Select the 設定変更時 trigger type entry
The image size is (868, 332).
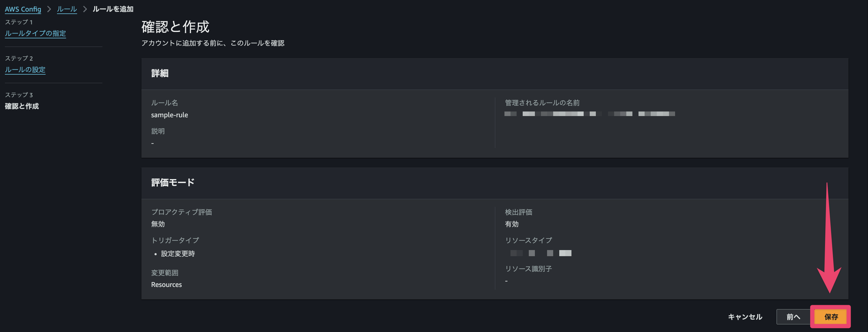click(x=179, y=254)
